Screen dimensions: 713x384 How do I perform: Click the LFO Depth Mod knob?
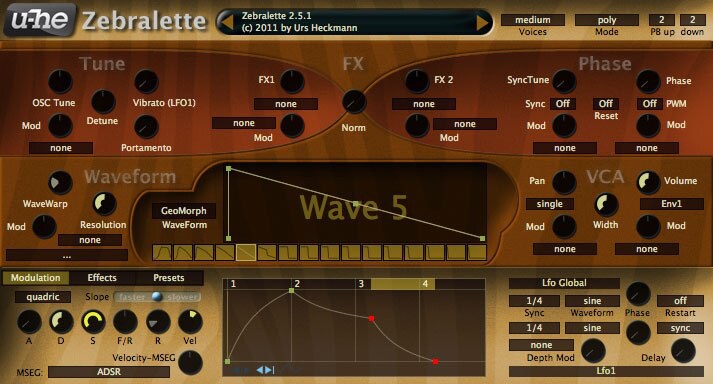[593, 351]
